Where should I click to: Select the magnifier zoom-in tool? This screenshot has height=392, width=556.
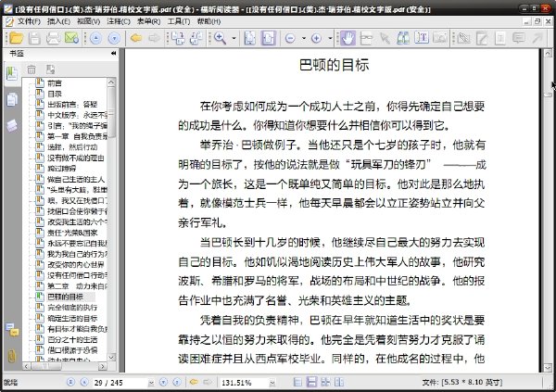[220, 38]
